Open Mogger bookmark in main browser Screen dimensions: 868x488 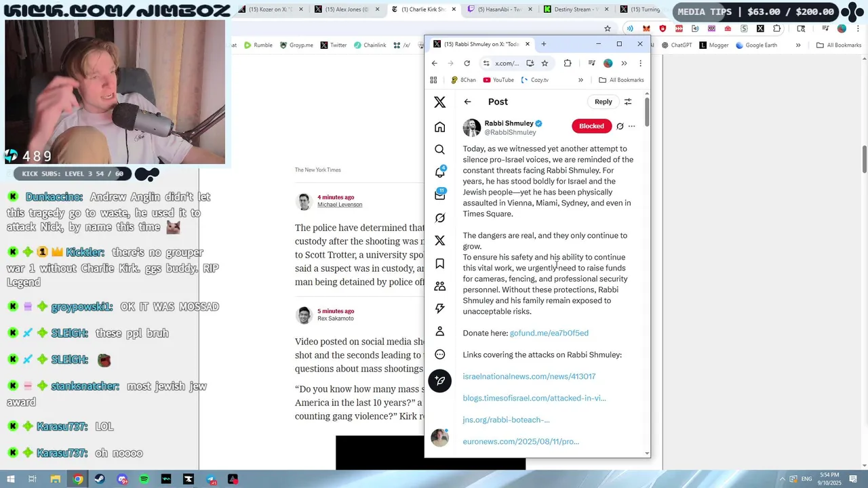click(713, 45)
